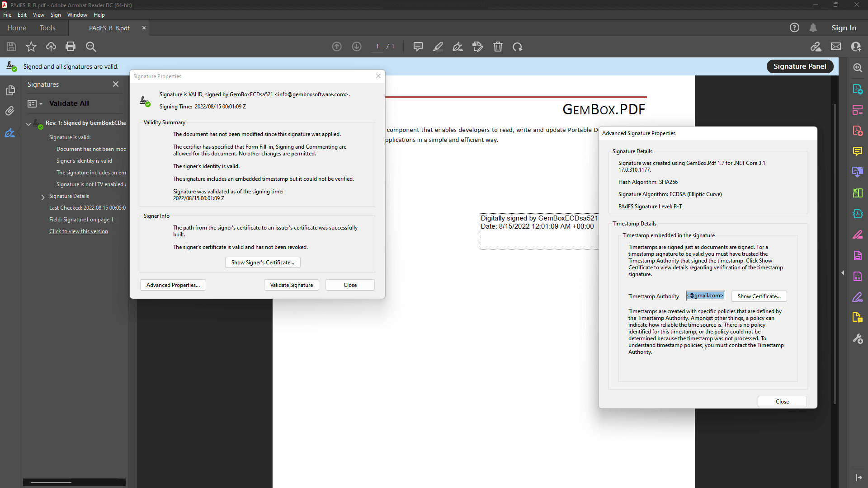Click the send by email envelope icon
The height and width of the screenshot is (488, 868).
coord(836,47)
